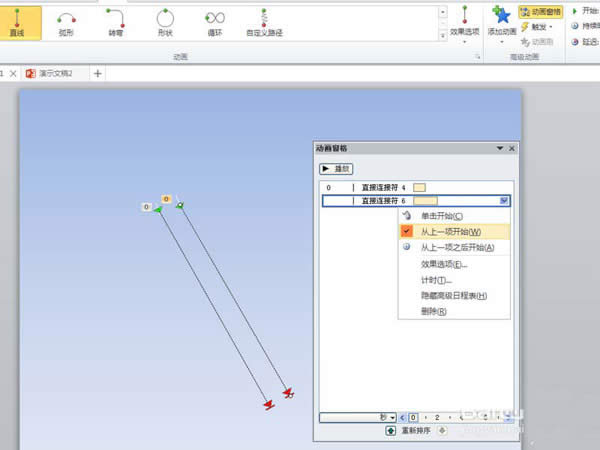This screenshot has height=450, width=600.
Task: Switch to the 演示文稿2 document tab
Action: [x=62, y=74]
